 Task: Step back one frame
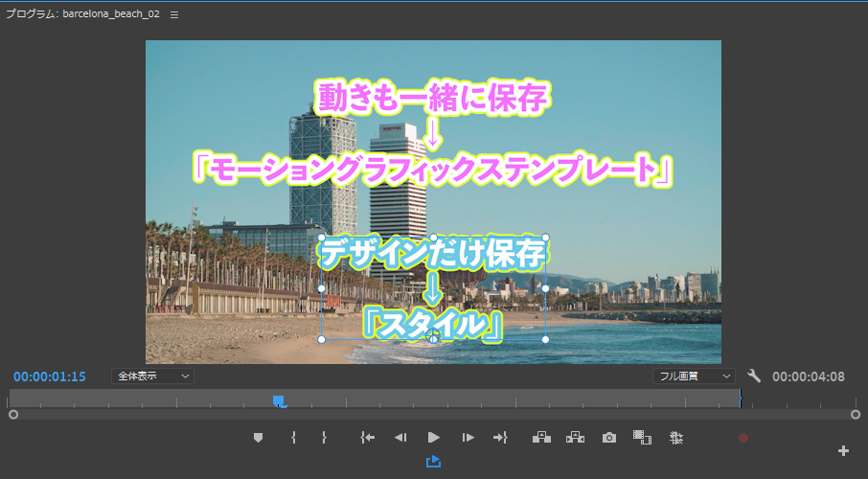tap(400, 438)
